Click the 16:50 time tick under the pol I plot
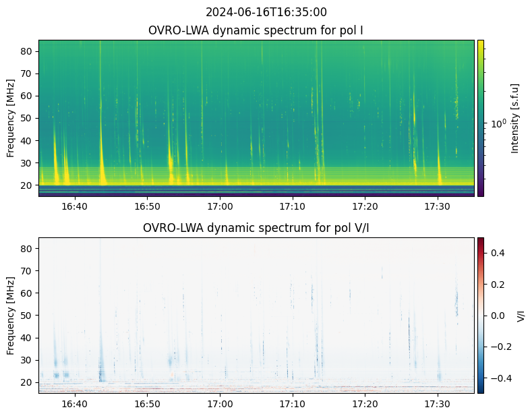This screenshot has height=416, width=532. [x=147, y=206]
